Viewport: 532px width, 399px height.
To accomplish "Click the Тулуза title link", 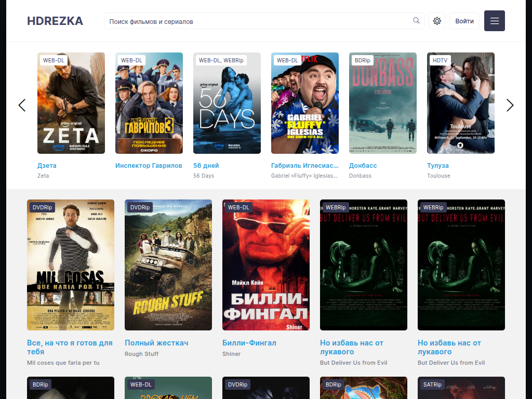I will click(437, 166).
